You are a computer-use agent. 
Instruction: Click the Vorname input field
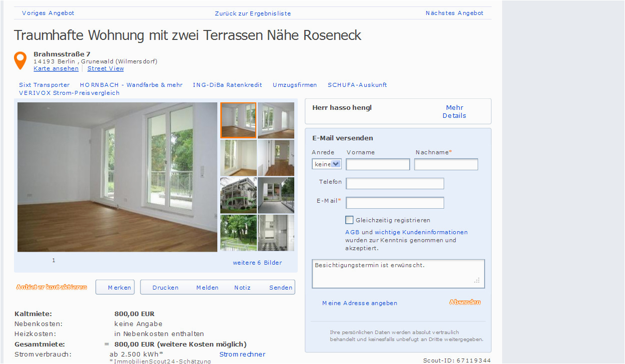click(378, 164)
